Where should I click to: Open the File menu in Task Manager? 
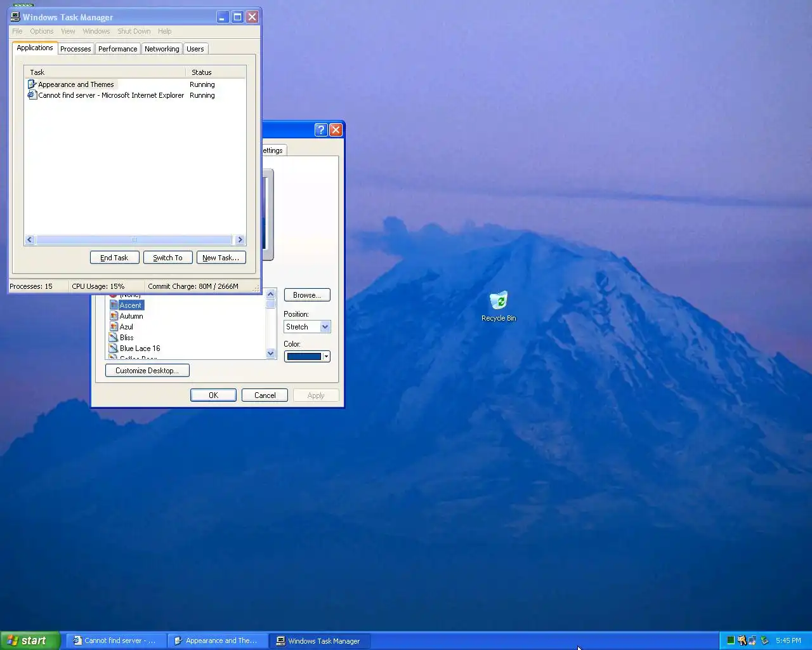tap(17, 31)
